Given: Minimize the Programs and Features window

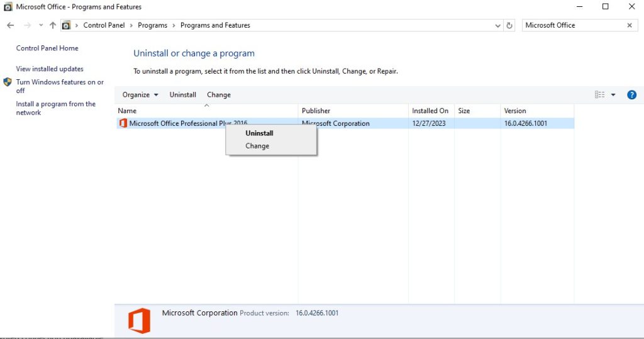Looking at the screenshot, I should (x=579, y=6).
